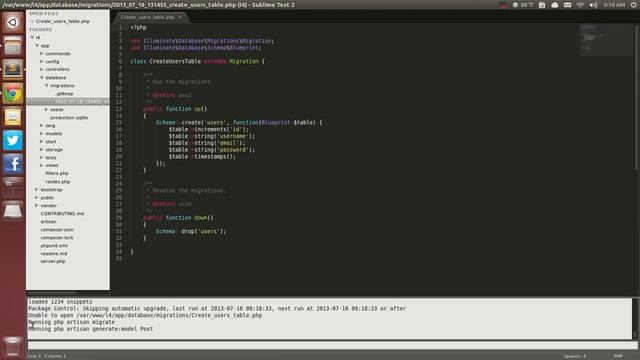640x360 pixels.
Task: Open server.php file
Action: [x=53, y=261]
